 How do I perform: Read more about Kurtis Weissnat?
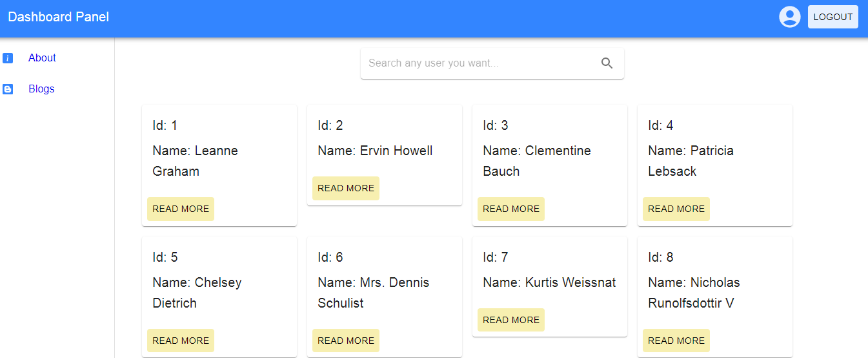(x=511, y=320)
